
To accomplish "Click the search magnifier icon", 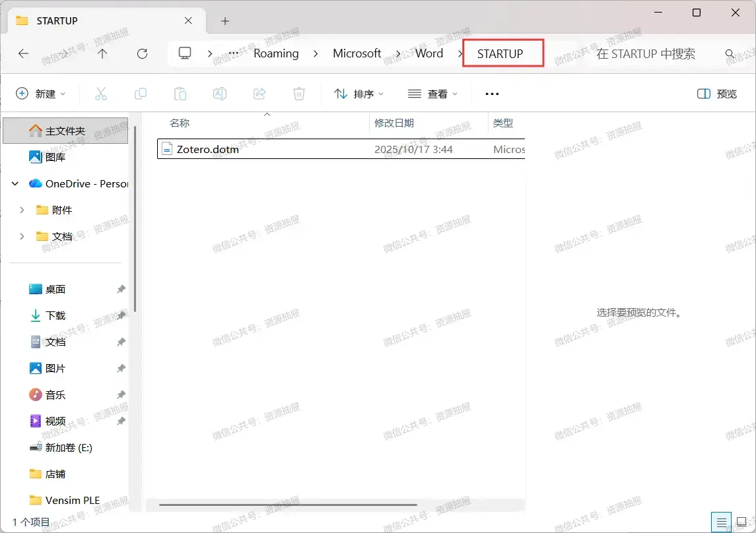I will click(x=730, y=53).
